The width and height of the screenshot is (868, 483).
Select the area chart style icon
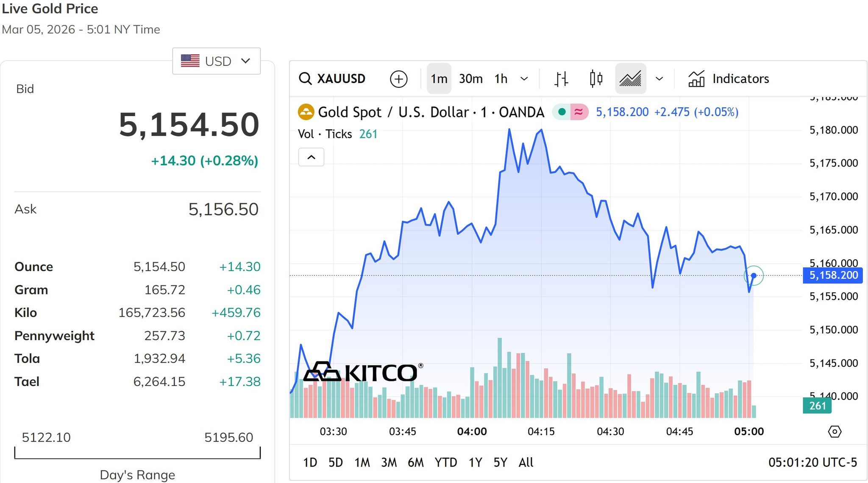click(630, 79)
